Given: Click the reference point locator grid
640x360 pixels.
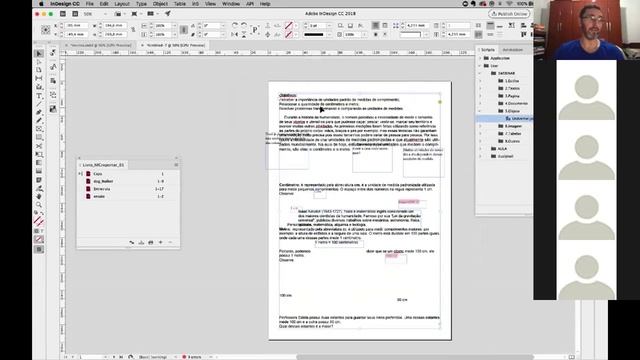Looking at the screenshot, I should (x=45, y=30).
